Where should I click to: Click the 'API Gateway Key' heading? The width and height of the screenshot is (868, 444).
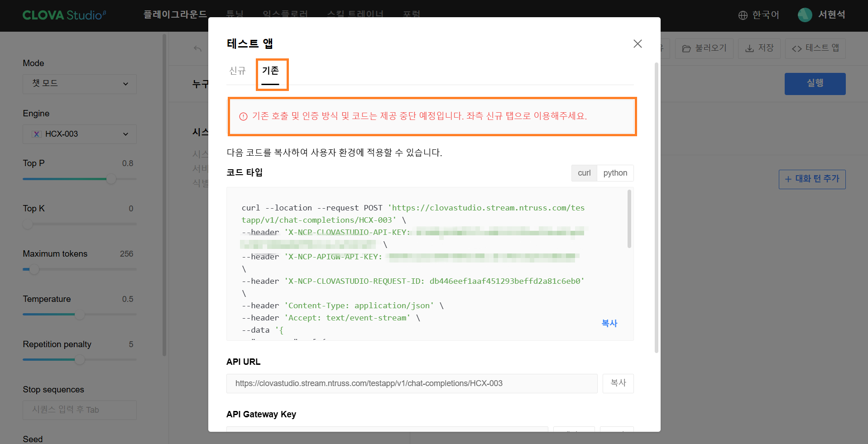click(261, 414)
